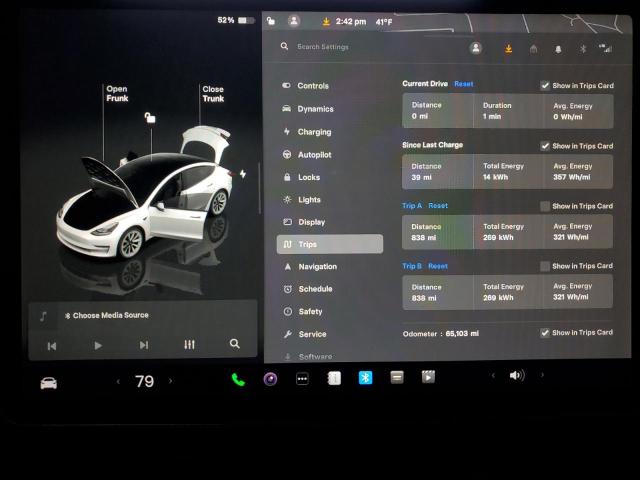Open the Phone app

tap(238, 380)
